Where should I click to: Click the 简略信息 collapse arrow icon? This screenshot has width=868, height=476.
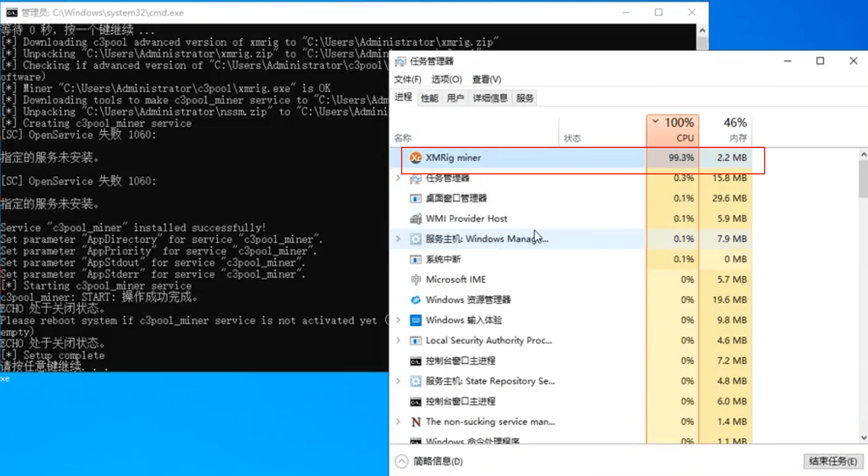(402, 461)
